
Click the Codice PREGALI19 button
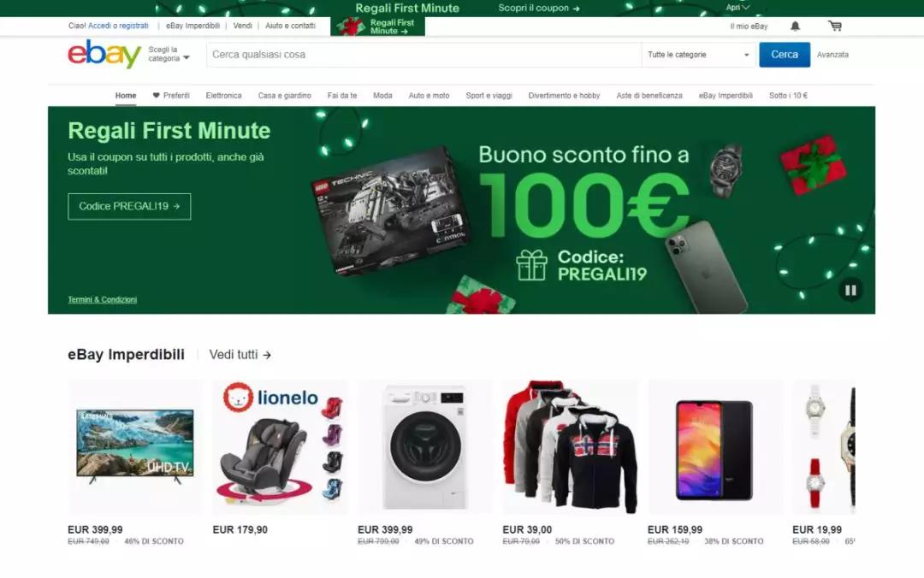[129, 206]
